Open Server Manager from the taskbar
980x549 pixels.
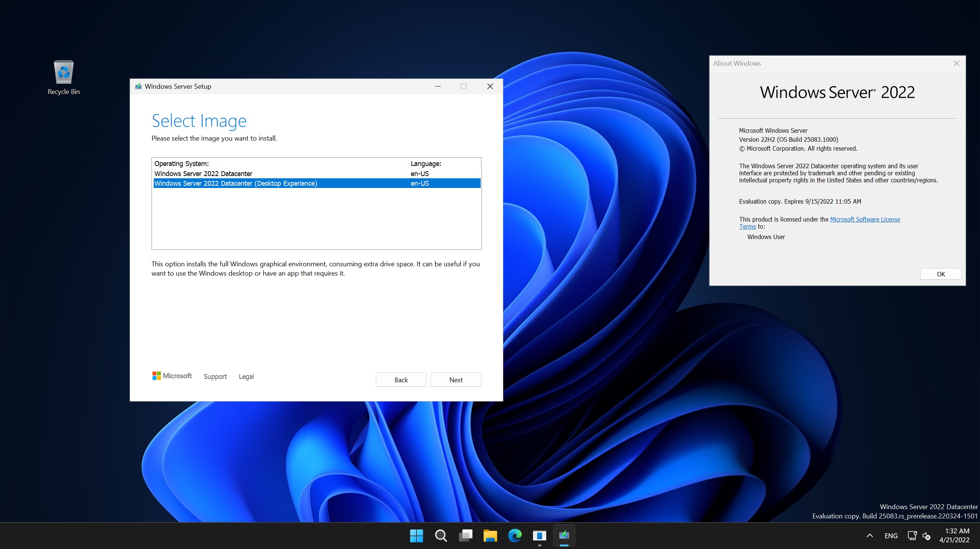coord(540,536)
